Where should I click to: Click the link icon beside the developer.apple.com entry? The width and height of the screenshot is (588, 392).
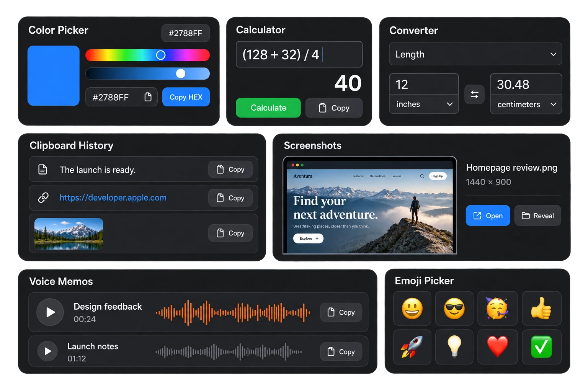pos(43,198)
